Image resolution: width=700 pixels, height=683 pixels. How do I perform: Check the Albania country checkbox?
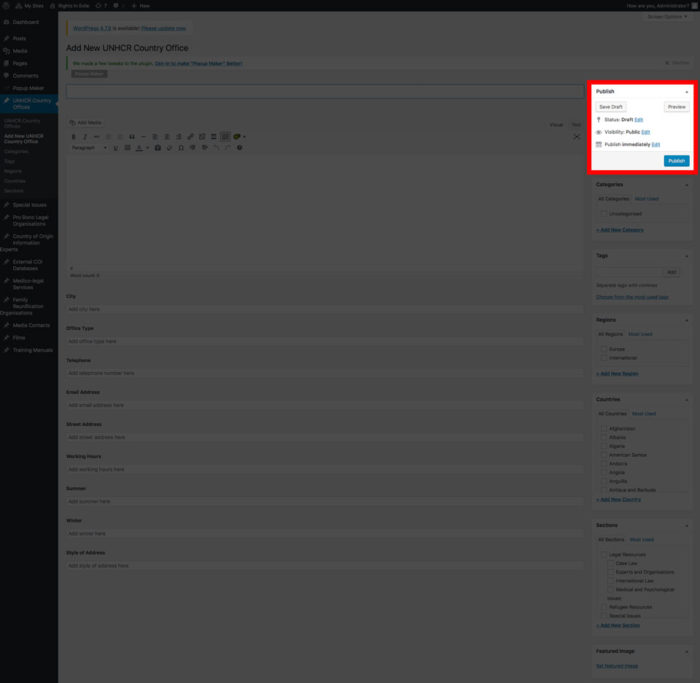[604, 437]
